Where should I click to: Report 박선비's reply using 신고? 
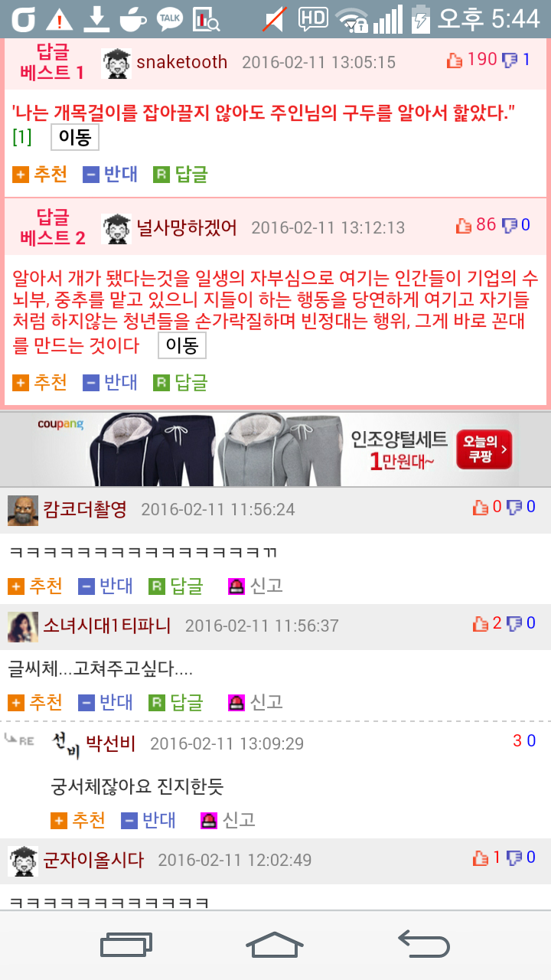[x=228, y=821]
